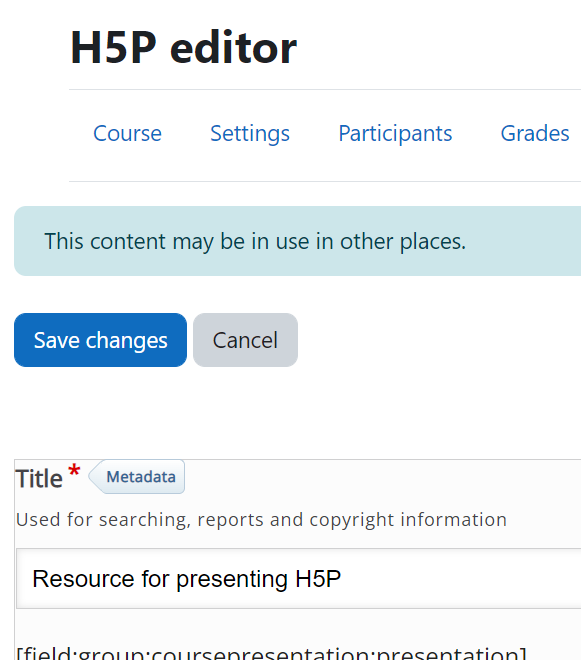Click the 'Used for searching' description text
This screenshot has width=581, height=660.
click(x=261, y=519)
